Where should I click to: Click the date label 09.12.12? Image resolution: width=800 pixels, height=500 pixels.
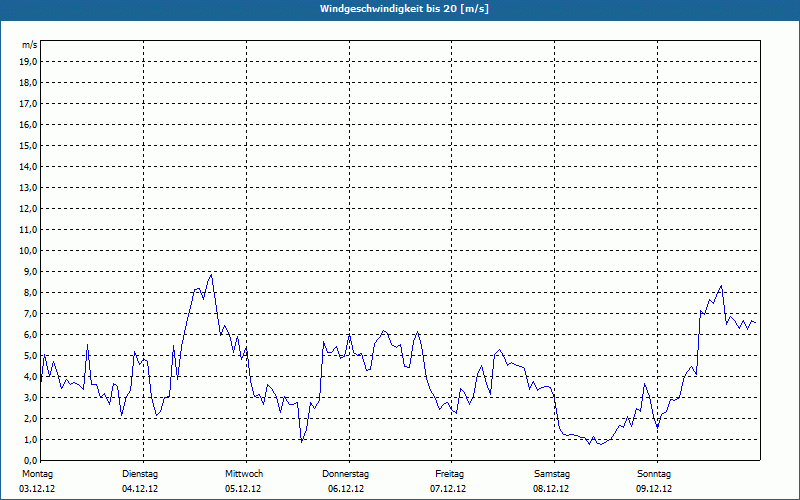[654, 489]
